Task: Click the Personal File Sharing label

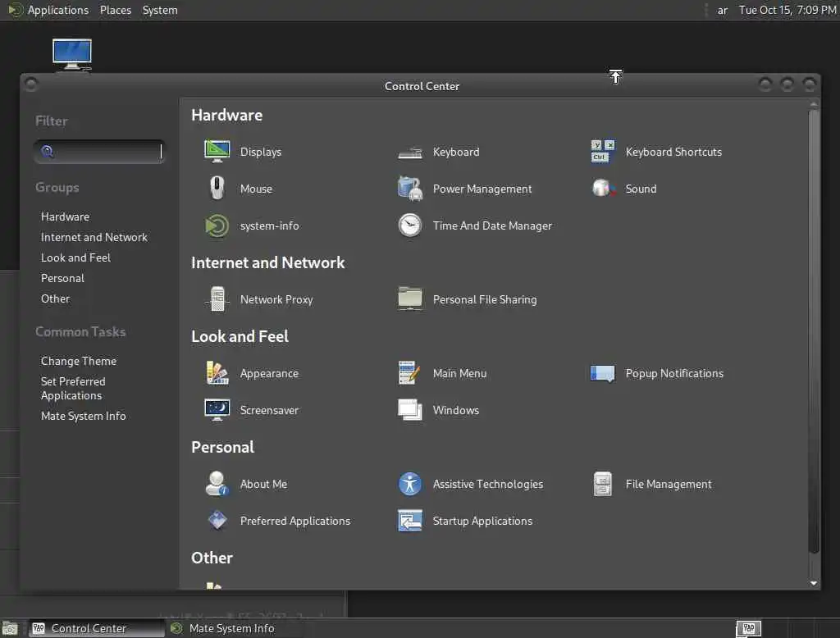Action: click(x=485, y=299)
